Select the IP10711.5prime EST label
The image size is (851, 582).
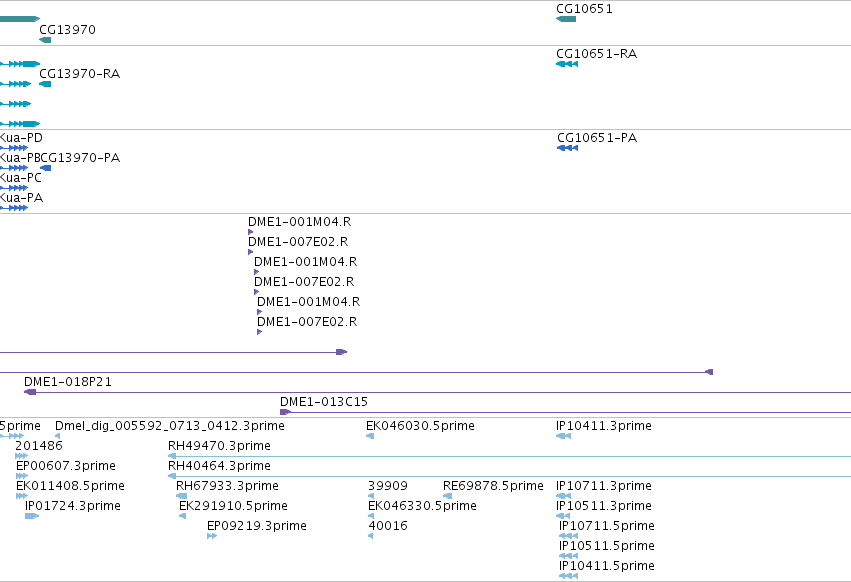coord(607,527)
